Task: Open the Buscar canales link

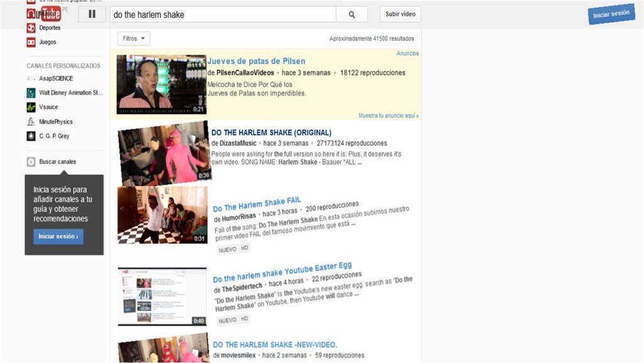Action: tap(57, 162)
